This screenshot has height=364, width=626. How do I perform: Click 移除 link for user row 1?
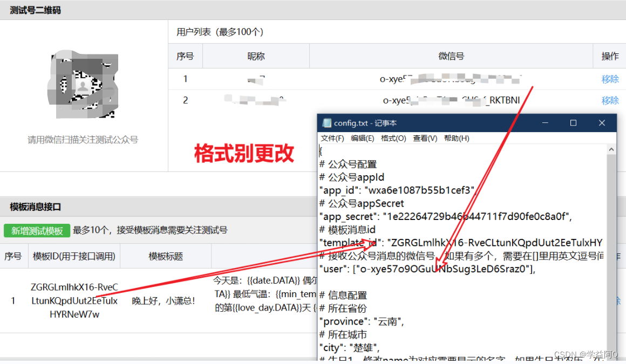(610, 79)
